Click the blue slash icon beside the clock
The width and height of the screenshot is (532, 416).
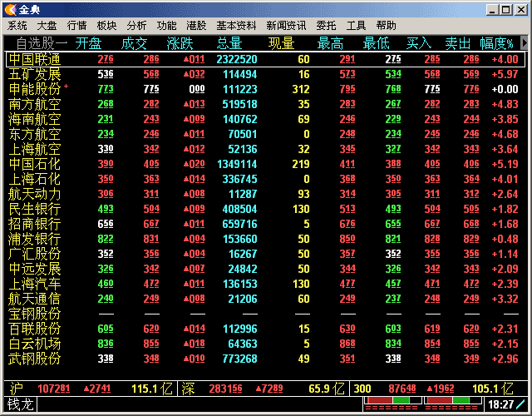pos(520,404)
